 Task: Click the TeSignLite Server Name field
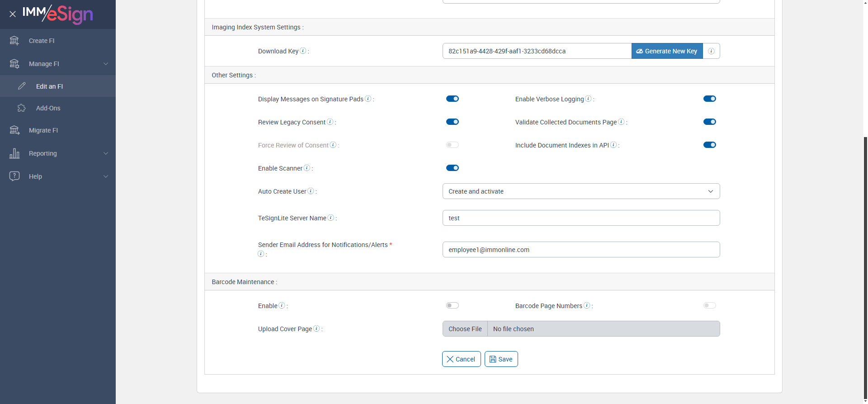click(581, 218)
